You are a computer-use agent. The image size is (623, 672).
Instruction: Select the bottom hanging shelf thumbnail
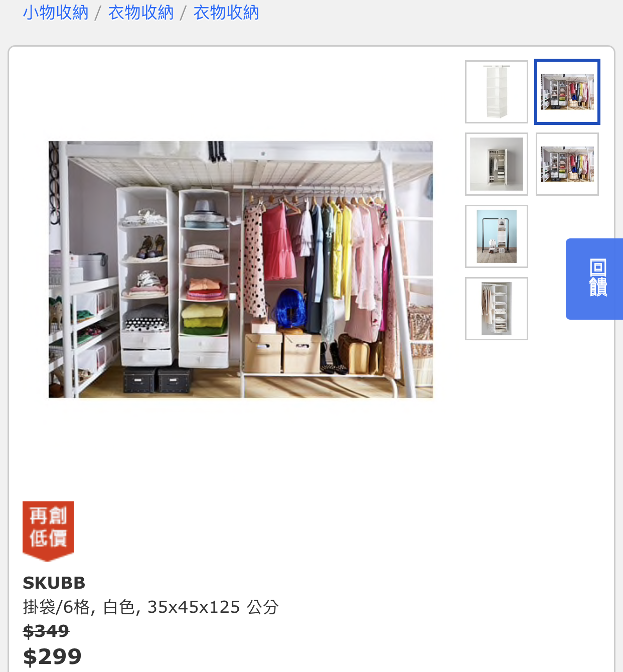(x=497, y=309)
